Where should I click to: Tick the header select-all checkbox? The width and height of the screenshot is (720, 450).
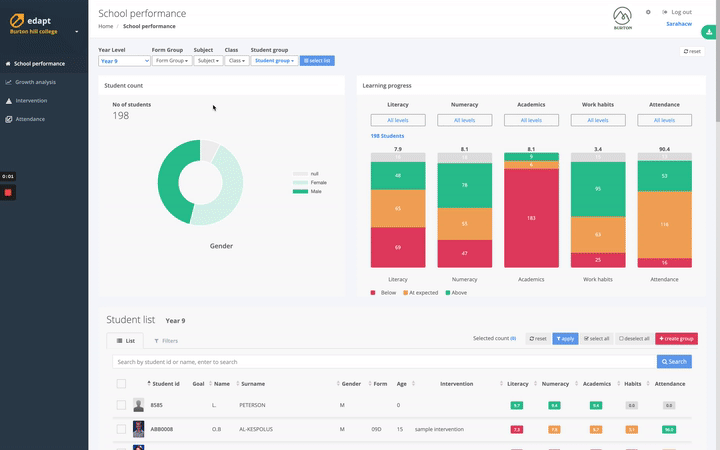[121, 383]
